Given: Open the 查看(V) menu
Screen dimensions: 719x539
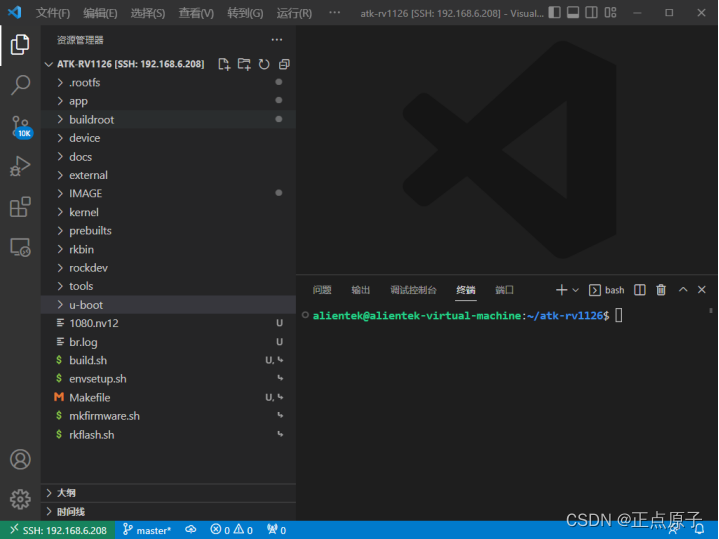Looking at the screenshot, I should click(x=196, y=13).
